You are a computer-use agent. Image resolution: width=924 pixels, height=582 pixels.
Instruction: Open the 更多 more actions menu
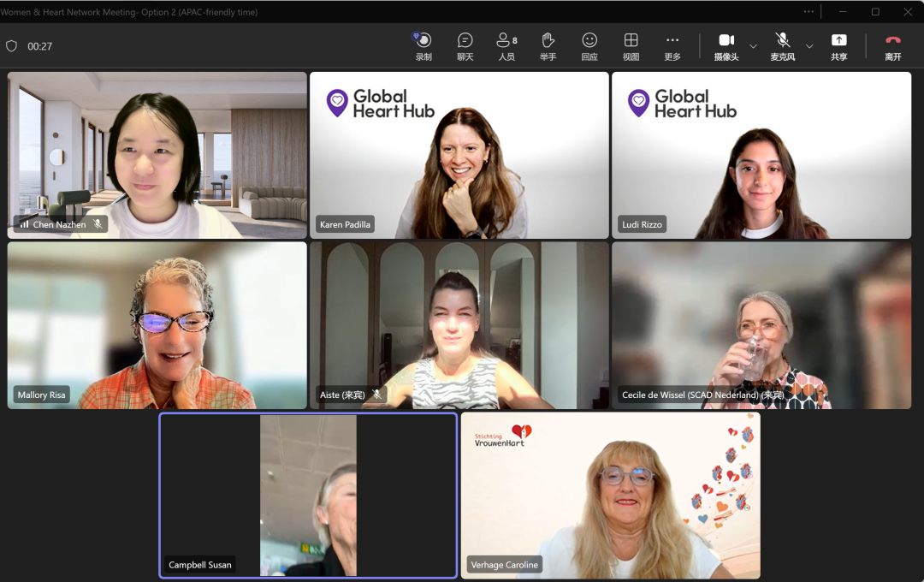pos(672,46)
